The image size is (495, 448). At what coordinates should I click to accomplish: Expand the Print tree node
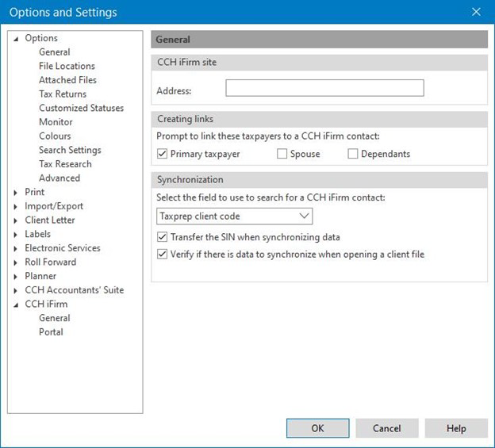point(16,193)
